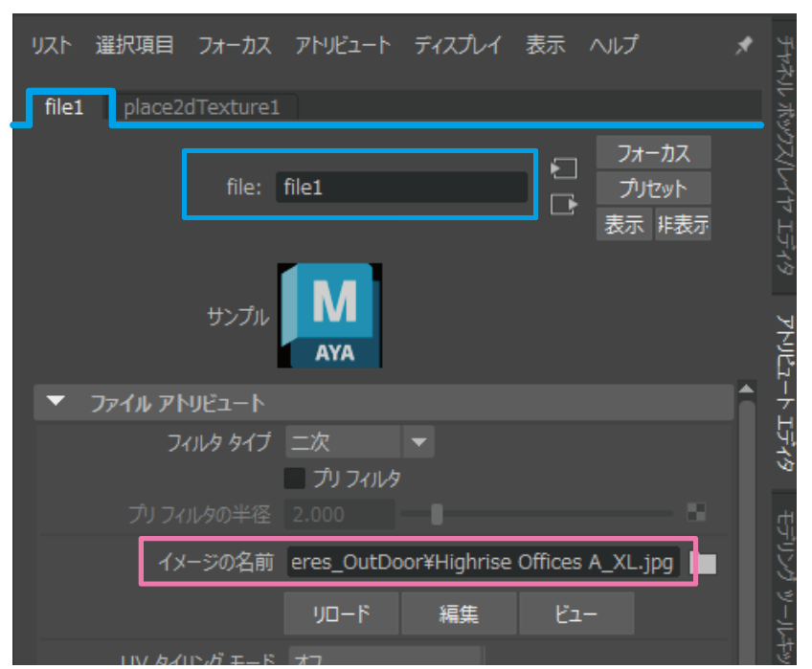Click the ビュー button
812x669 pixels.
coord(575,613)
